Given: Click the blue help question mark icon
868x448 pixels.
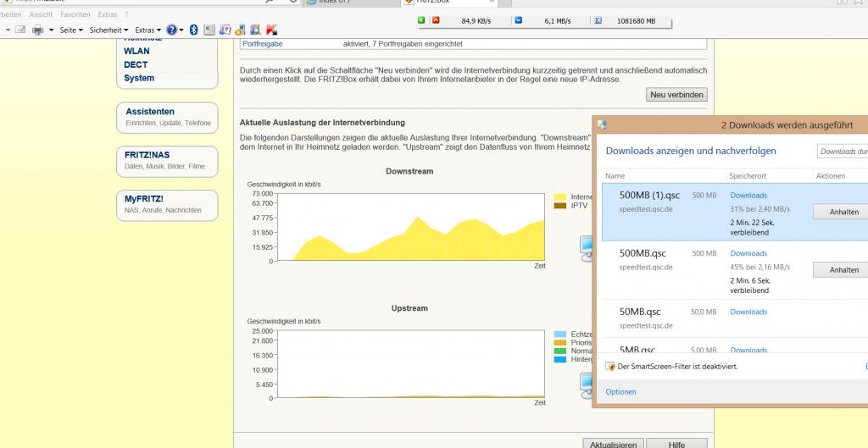Looking at the screenshot, I should [171, 30].
